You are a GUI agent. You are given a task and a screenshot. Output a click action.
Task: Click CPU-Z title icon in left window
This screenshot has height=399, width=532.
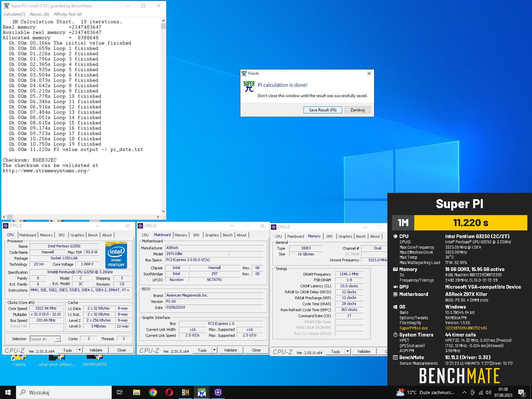[x=6, y=226]
